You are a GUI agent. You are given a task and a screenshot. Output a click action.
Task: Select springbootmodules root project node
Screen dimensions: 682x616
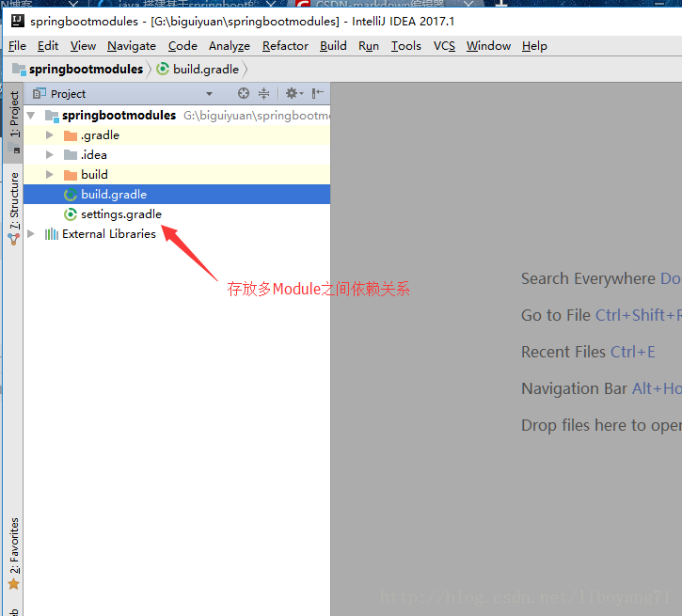177,115
